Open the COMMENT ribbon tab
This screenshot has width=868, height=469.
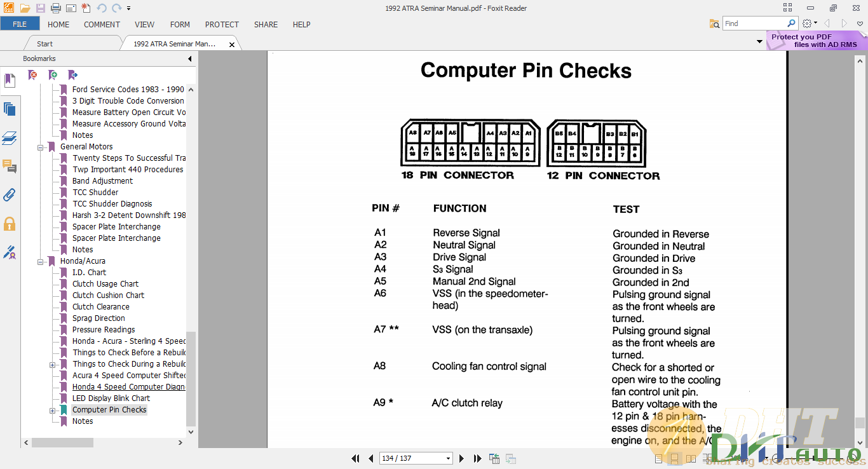(102, 24)
